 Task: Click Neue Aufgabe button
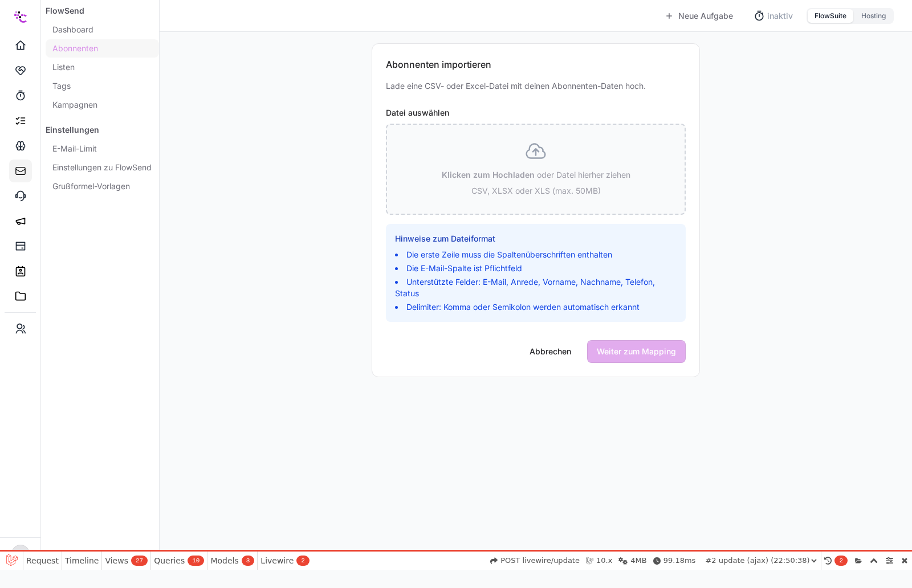[x=699, y=16]
